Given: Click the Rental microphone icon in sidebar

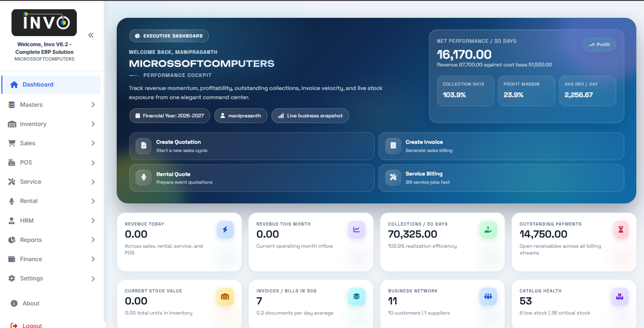Looking at the screenshot, I should 12,201.
